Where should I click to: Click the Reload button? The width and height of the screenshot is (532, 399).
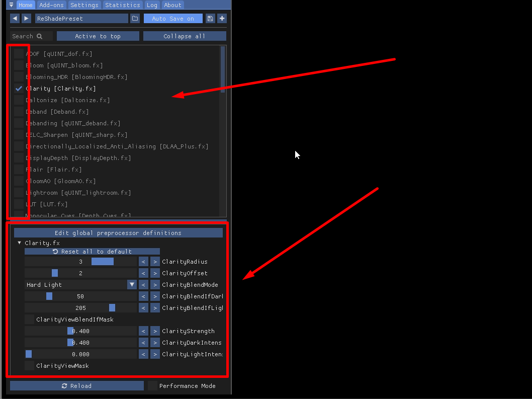pyautogui.click(x=77, y=386)
